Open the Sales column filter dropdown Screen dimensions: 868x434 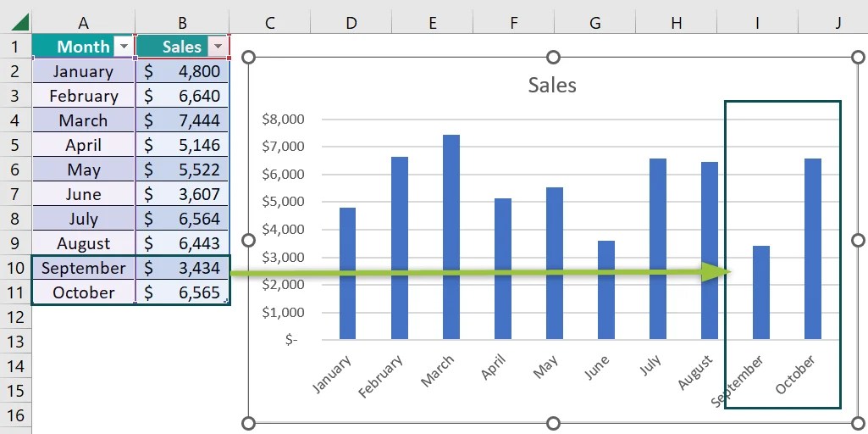point(218,47)
